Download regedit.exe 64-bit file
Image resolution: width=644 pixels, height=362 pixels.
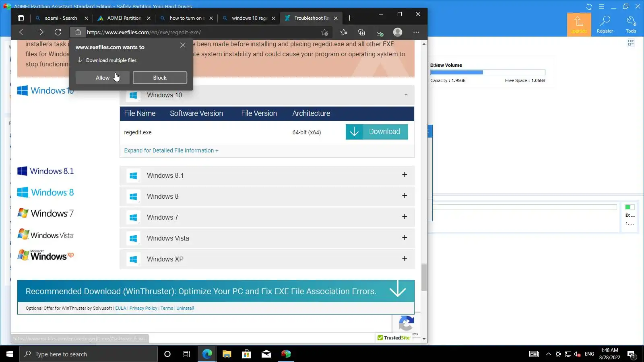coord(377,132)
